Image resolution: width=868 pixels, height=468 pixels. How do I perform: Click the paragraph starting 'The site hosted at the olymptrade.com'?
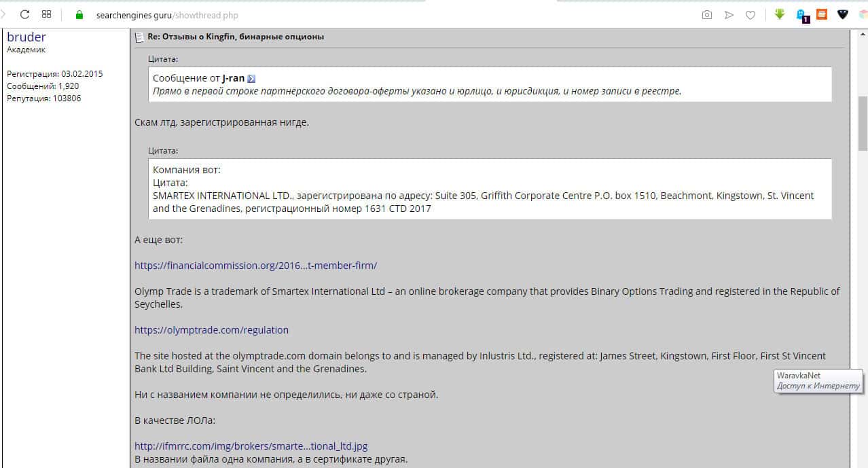(480, 362)
